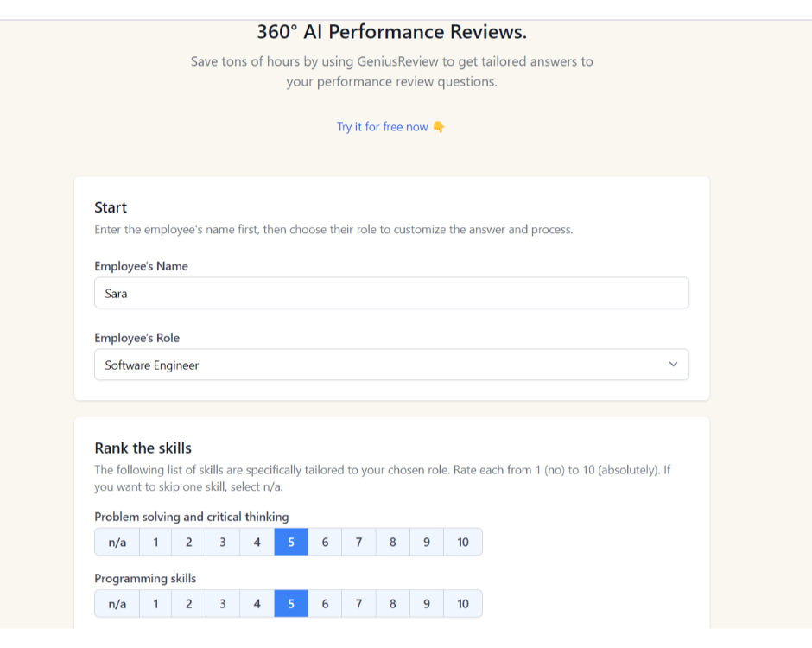The width and height of the screenshot is (812, 648).
Task: Expand role list via chevron arrow
Action: pos(673,364)
